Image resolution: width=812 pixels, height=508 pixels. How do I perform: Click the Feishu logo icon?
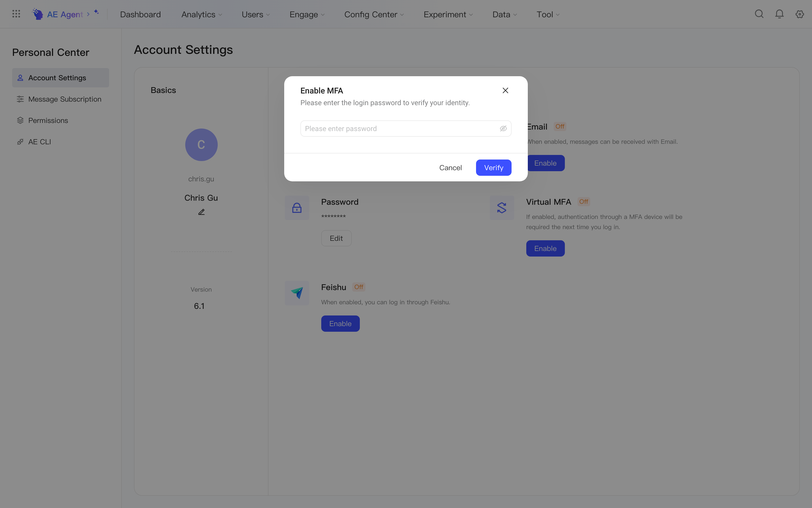tap(297, 293)
